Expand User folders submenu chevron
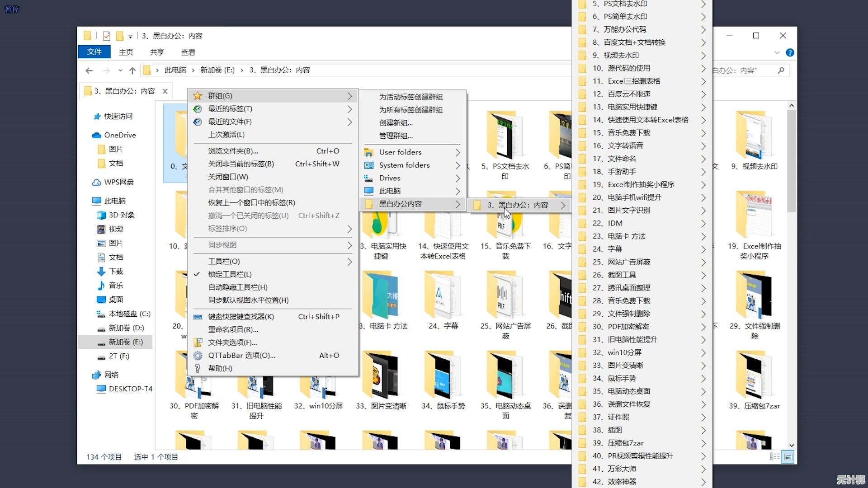 [458, 152]
